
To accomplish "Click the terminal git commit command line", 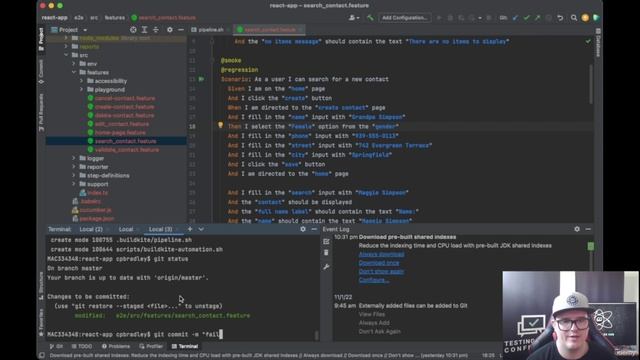I will (x=135, y=334).
